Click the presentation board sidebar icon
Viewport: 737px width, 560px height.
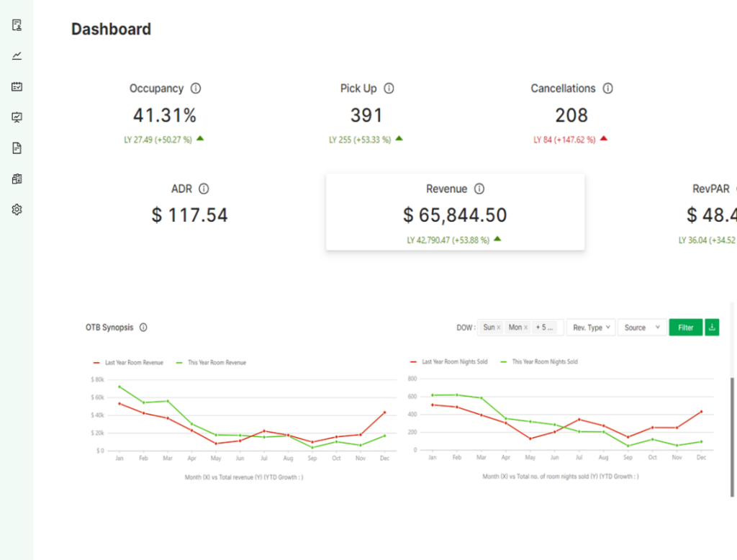(x=17, y=117)
